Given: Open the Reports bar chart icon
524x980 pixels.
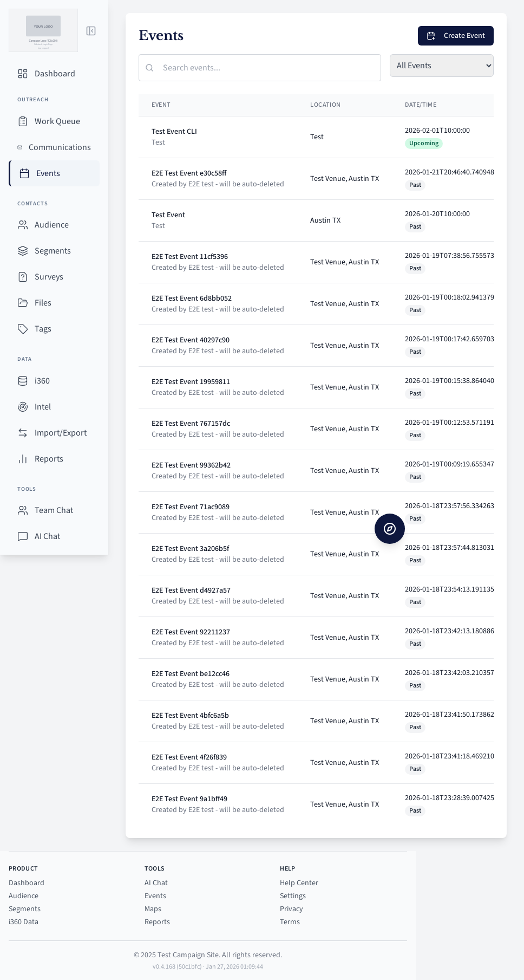Looking at the screenshot, I should click(x=23, y=459).
